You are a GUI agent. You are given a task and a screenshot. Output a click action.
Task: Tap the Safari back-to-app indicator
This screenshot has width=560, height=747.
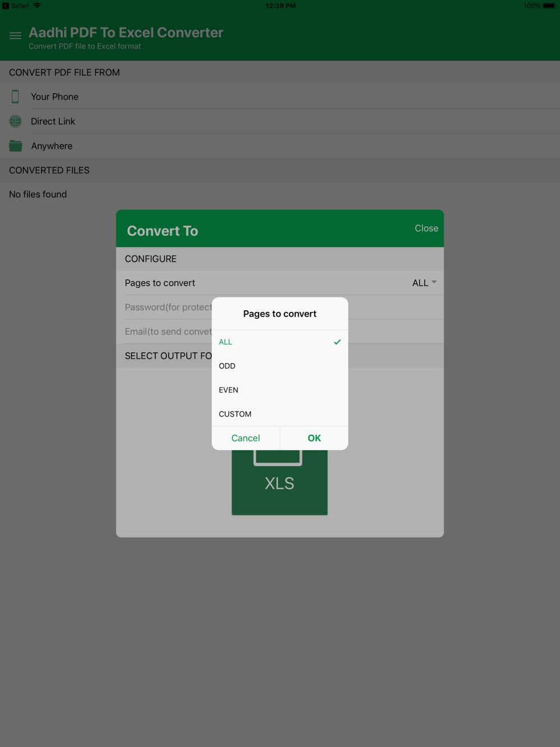click(15, 6)
